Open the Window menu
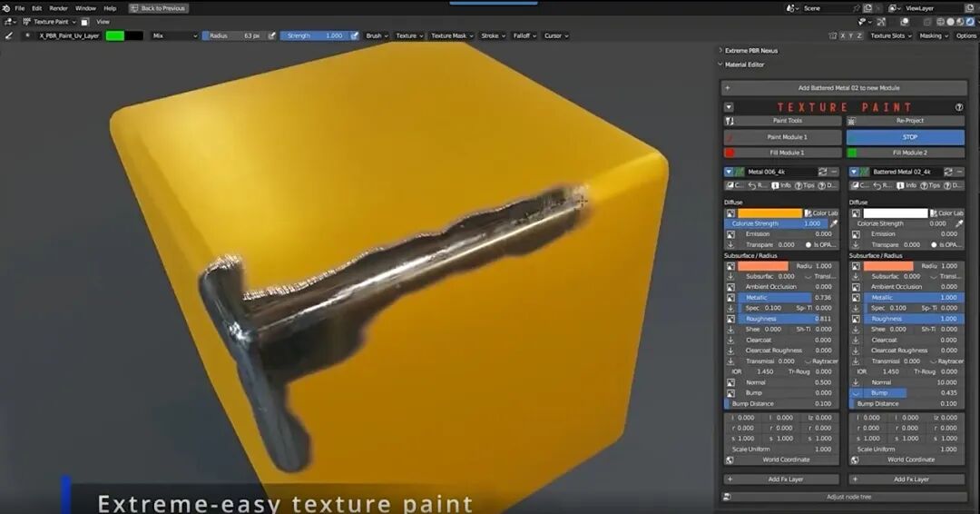The width and height of the screenshot is (980, 514). click(x=85, y=8)
